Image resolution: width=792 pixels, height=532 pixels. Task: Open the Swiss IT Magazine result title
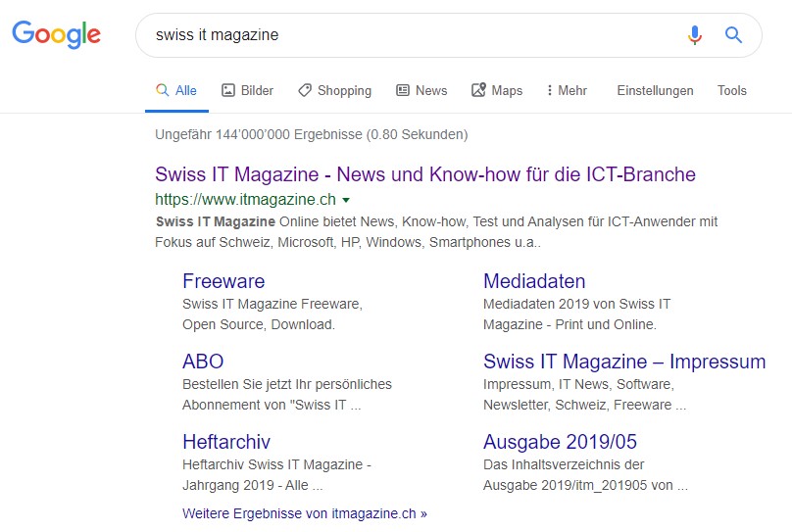click(425, 174)
